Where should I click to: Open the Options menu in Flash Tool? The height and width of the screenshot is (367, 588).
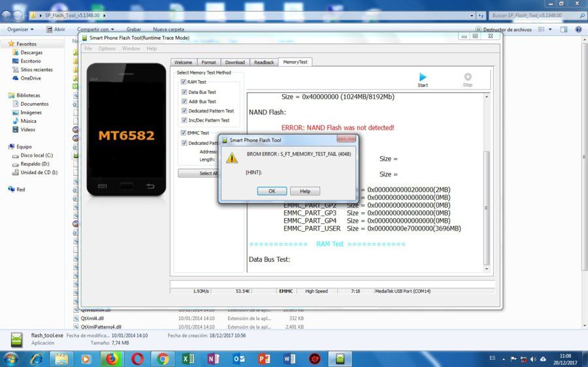pos(107,48)
